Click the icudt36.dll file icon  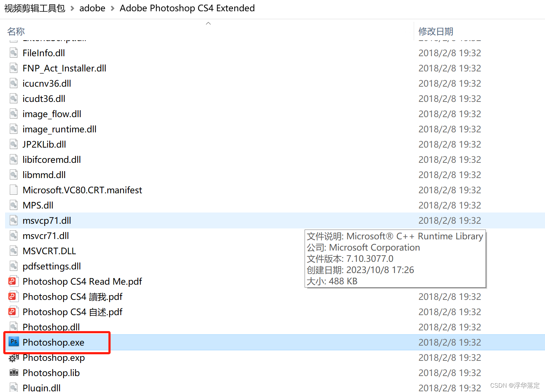click(13, 99)
